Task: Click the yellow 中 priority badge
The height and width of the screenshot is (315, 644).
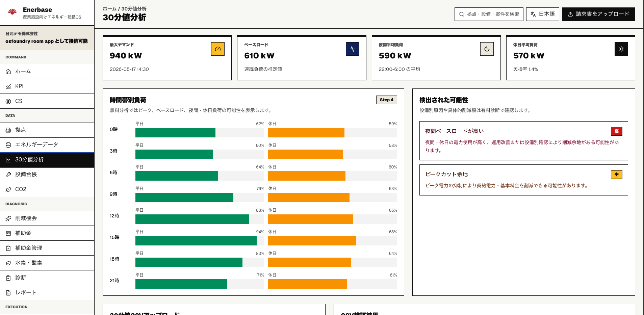Action: [617, 175]
